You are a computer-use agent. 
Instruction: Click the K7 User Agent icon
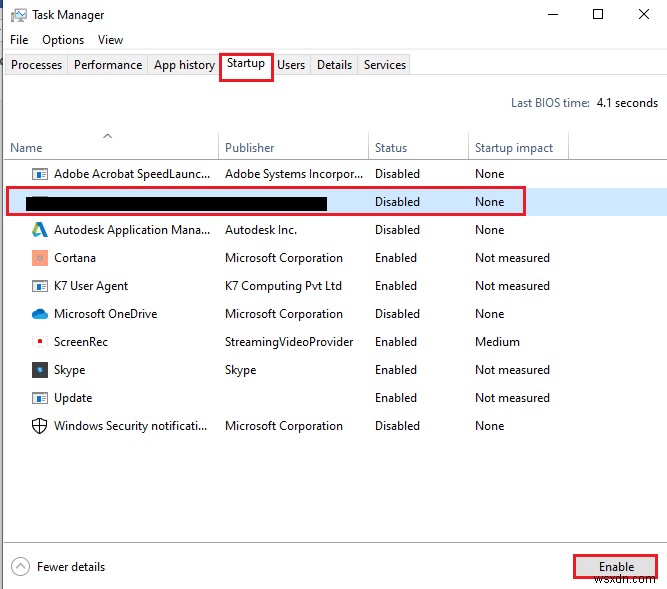click(x=40, y=286)
